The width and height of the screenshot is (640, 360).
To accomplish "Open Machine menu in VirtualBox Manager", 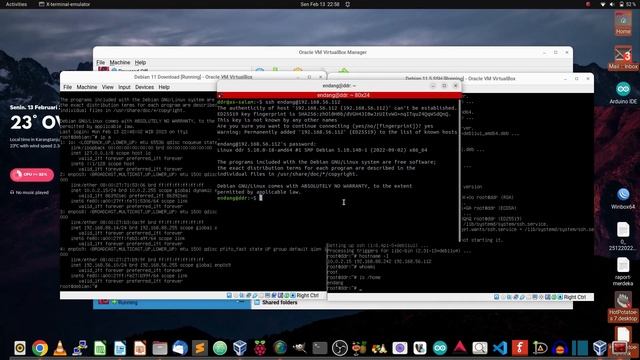I will click(x=120, y=62).
